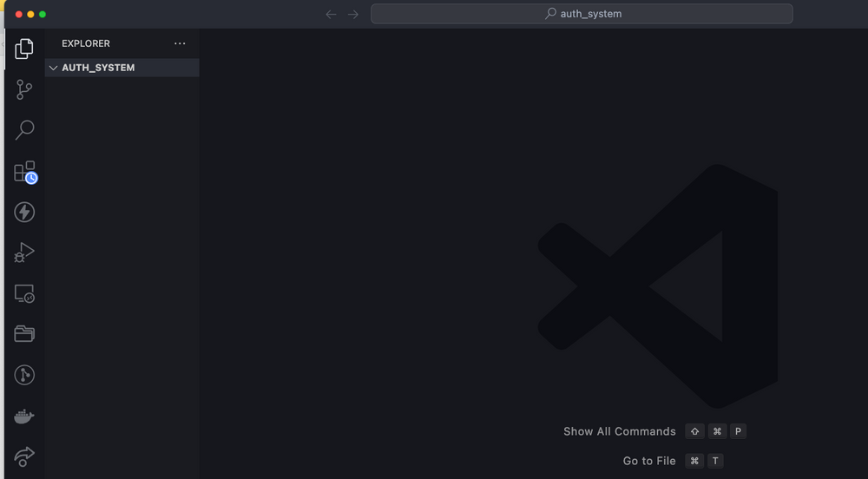Open the Project Manager folder icon
Image resolution: width=868 pixels, height=479 pixels.
[24, 334]
